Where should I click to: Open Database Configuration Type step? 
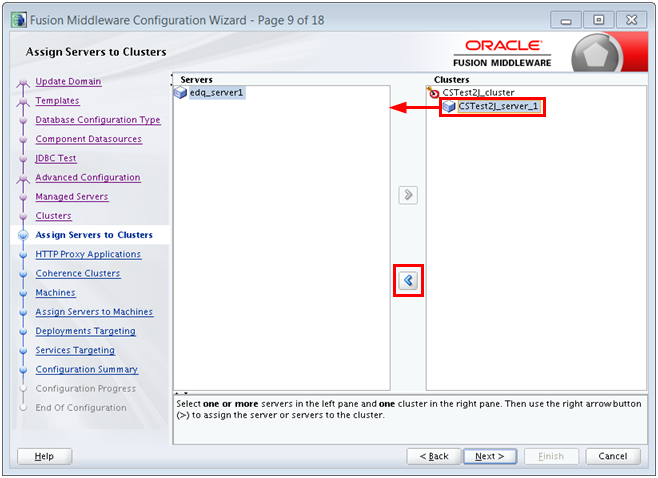pos(98,120)
